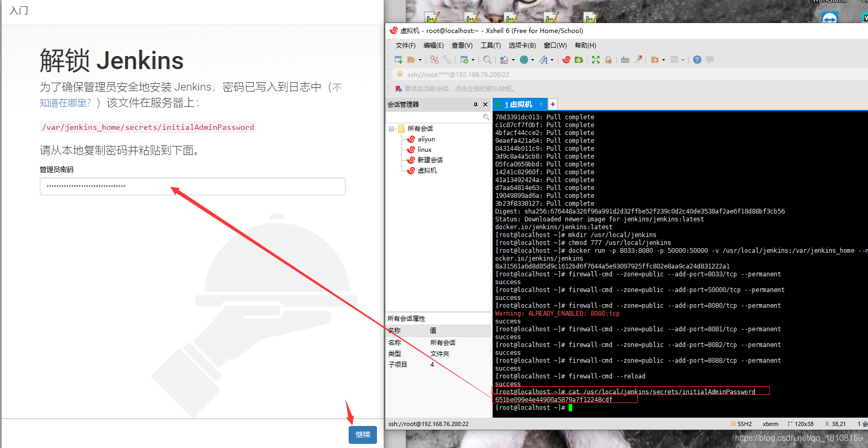Image resolution: width=868 pixels, height=448 pixels.
Task: Click the green Xftp transfer icon
Action: tap(579, 60)
